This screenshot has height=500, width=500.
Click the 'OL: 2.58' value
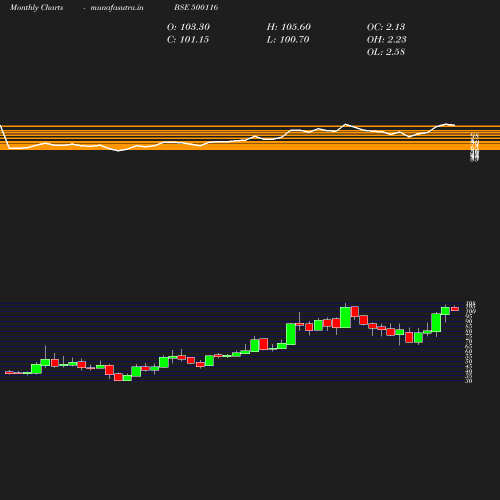click(x=386, y=52)
